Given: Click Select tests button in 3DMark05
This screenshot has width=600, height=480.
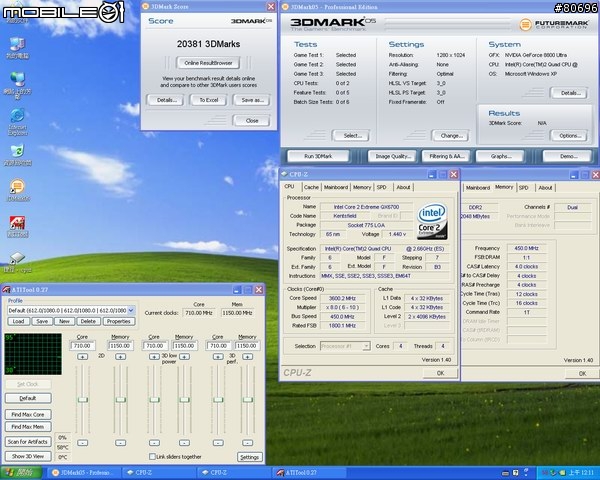Looking at the screenshot, I should point(352,136).
